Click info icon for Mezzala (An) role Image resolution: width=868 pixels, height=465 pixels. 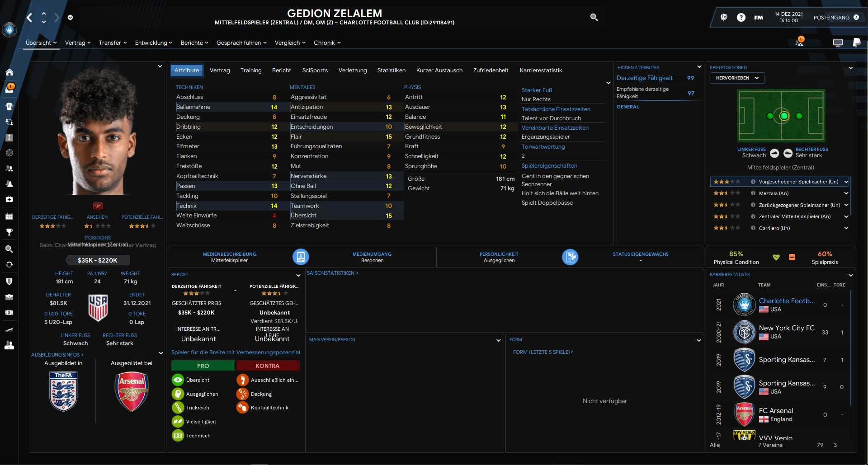coord(753,193)
